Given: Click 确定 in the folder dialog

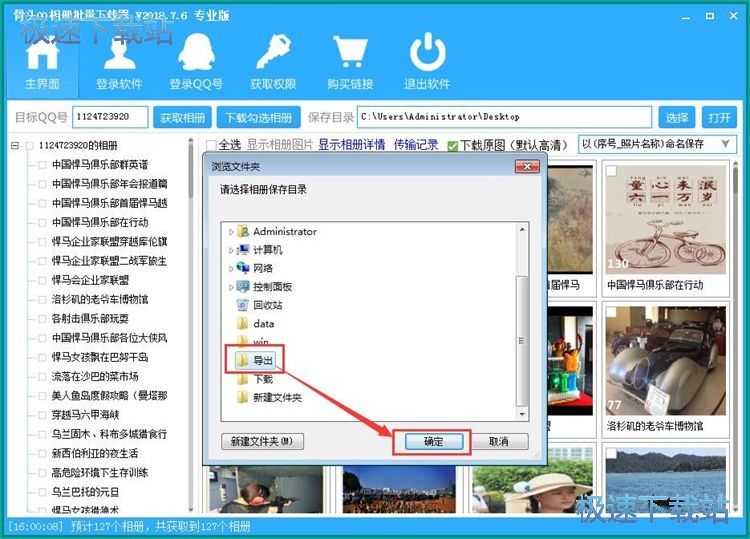Looking at the screenshot, I should click(434, 441).
